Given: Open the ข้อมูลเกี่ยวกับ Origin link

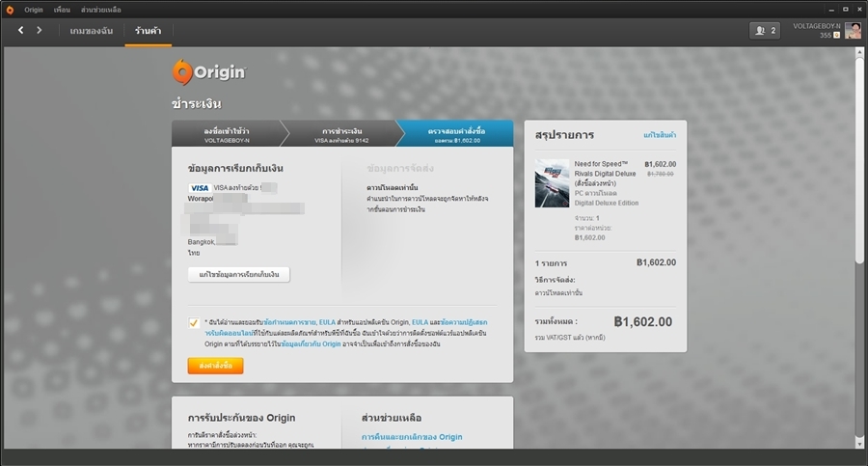Looking at the screenshot, I should tap(311, 344).
